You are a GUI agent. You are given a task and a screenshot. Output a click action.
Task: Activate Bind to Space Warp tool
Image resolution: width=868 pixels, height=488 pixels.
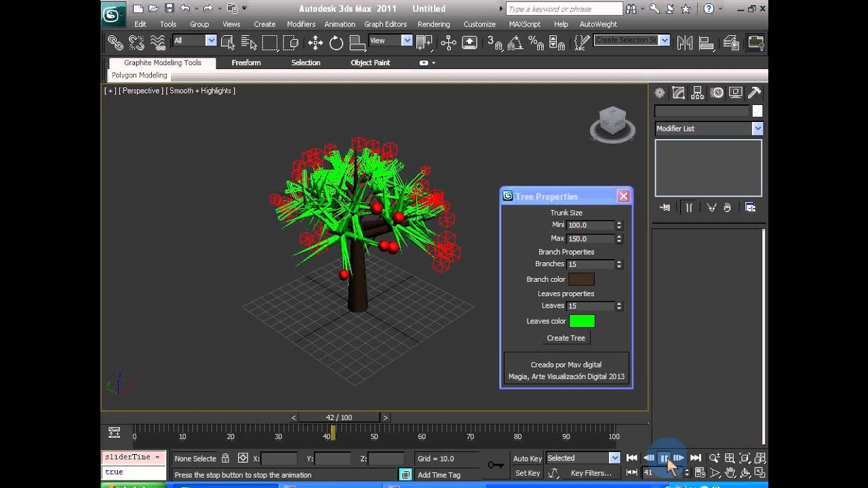pos(158,43)
